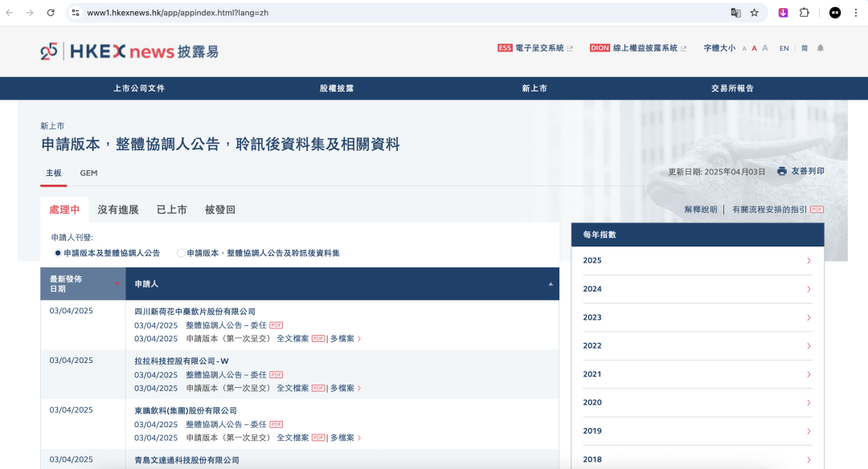Click the PDF icon for 四川新荷花 整體協調人公告
Image resolution: width=868 pixels, height=469 pixels.
[276, 325]
